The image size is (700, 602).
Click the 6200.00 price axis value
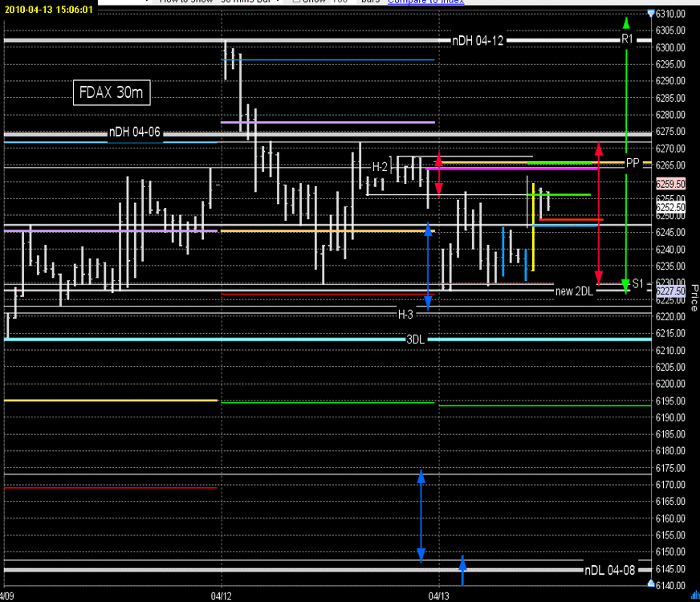click(x=670, y=384)
